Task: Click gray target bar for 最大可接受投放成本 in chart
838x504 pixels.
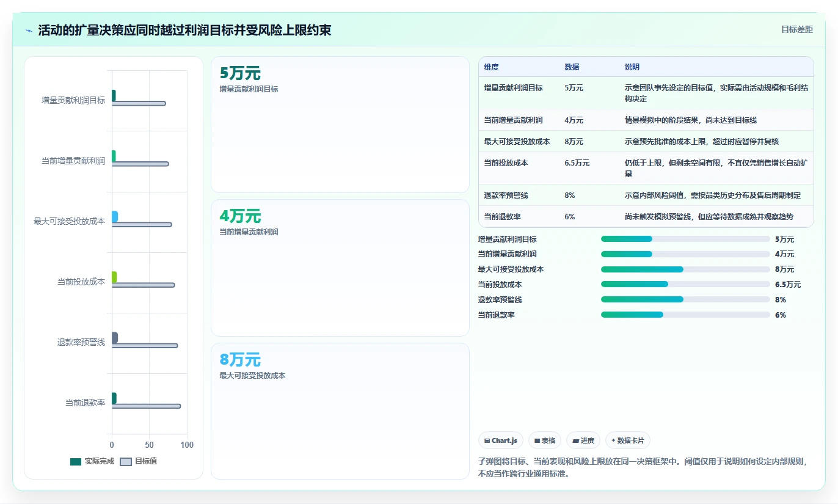Action: (142, 224)
